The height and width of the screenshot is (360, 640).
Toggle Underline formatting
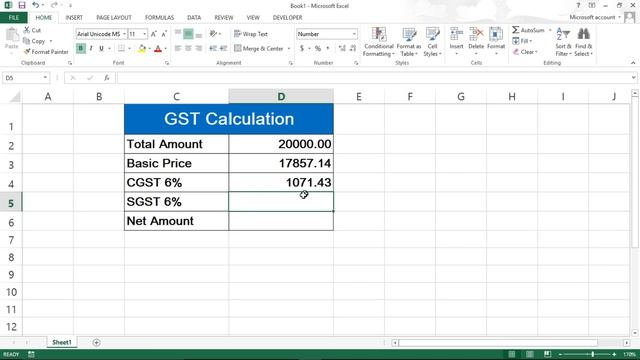tap(101, 49)
